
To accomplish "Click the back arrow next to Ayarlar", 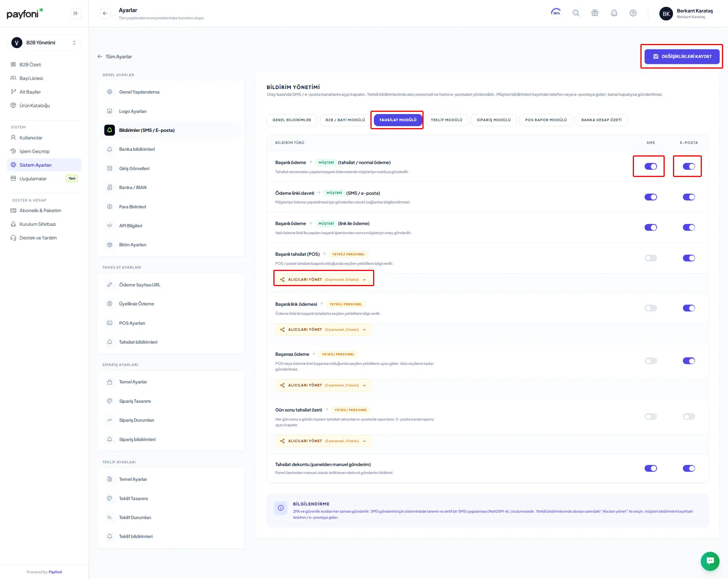I will (105, 13).
